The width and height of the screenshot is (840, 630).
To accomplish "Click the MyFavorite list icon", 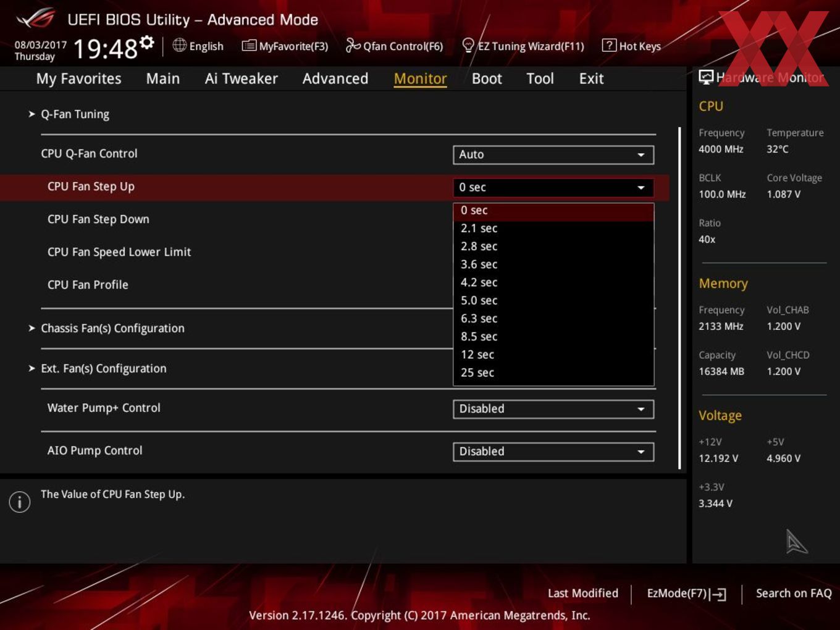I will pos(249,46).
